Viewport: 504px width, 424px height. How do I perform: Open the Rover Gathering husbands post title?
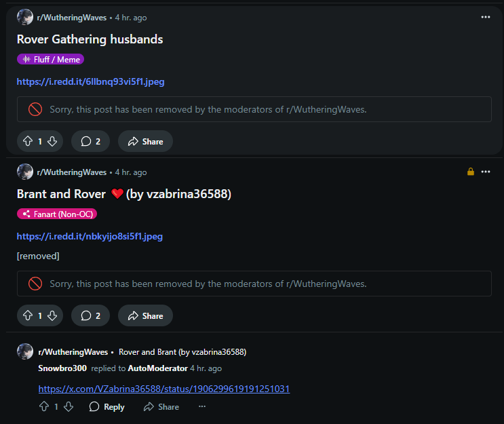(90, 39)
